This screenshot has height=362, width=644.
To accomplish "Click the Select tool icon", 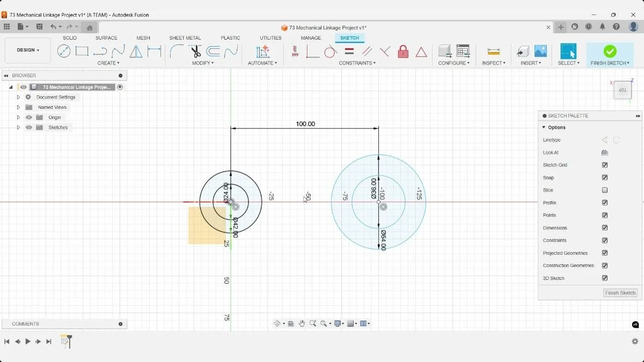I will pos(568,51).
